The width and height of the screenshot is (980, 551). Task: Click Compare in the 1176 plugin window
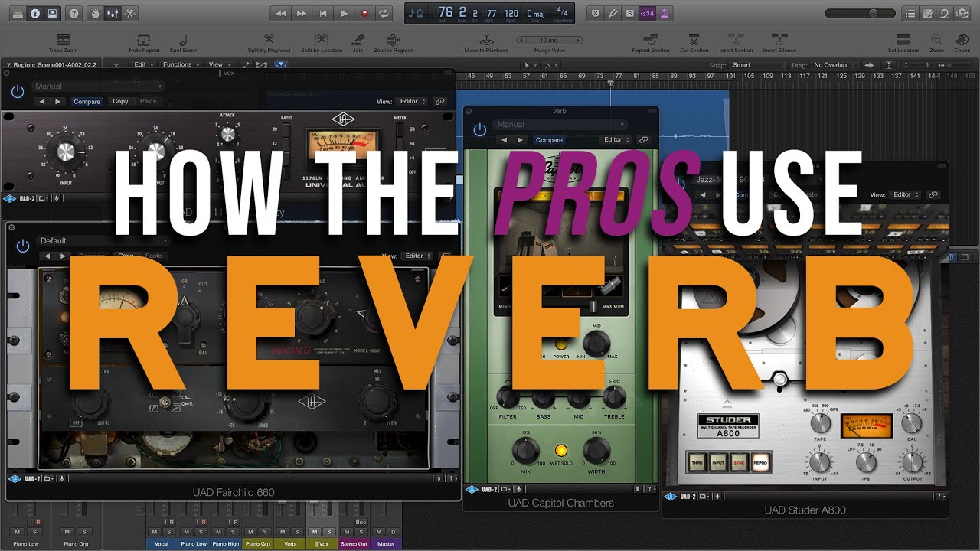pos(87,101)
